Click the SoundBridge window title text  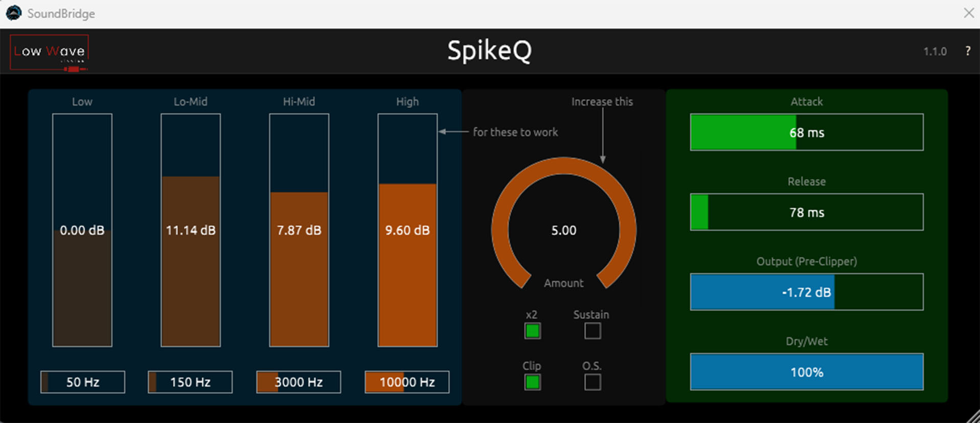61,14
